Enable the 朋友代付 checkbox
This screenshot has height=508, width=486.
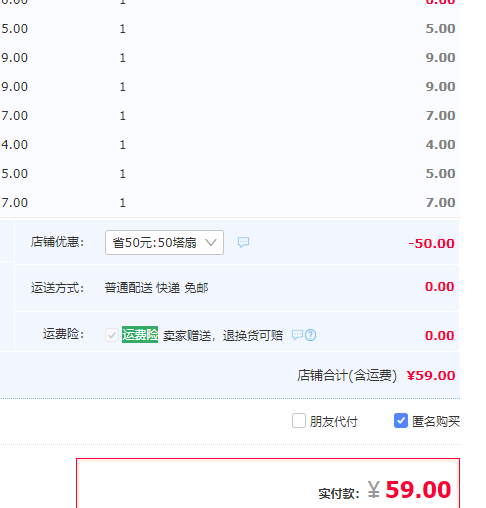click(299, 421)
